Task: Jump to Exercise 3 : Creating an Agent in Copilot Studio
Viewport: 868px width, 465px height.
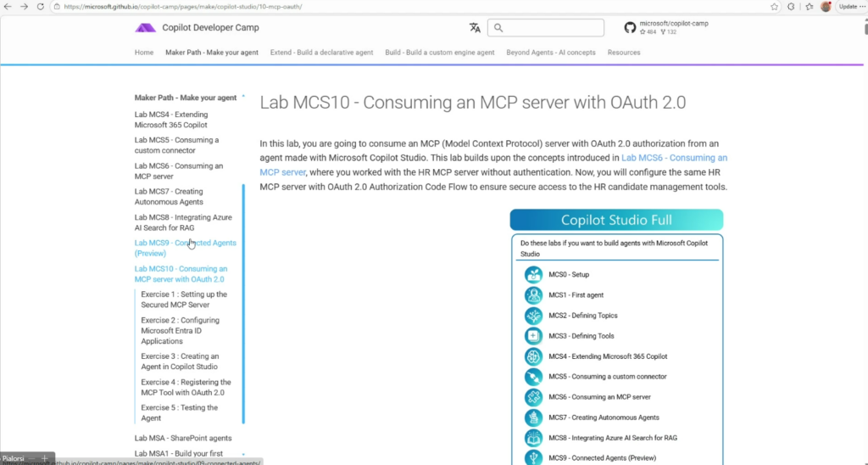Action: (x=180, y=361)
